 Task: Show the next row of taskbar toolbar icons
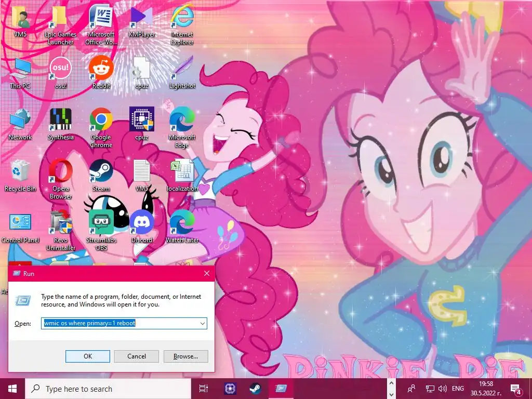point(391,395)
